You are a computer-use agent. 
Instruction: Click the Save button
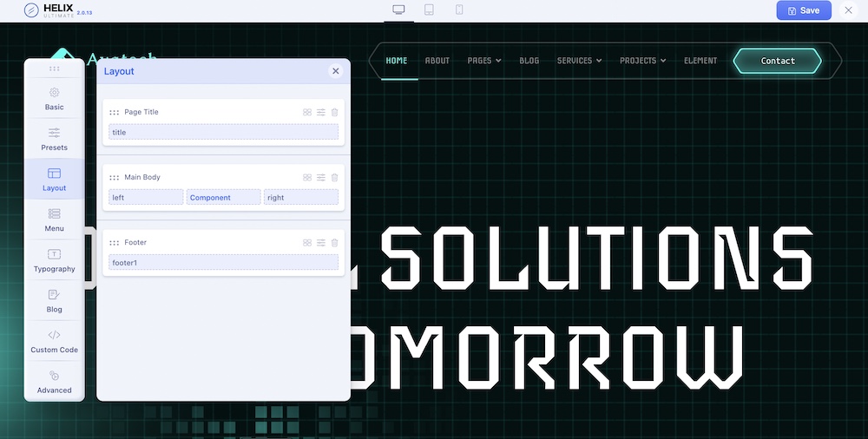point(803,10)
